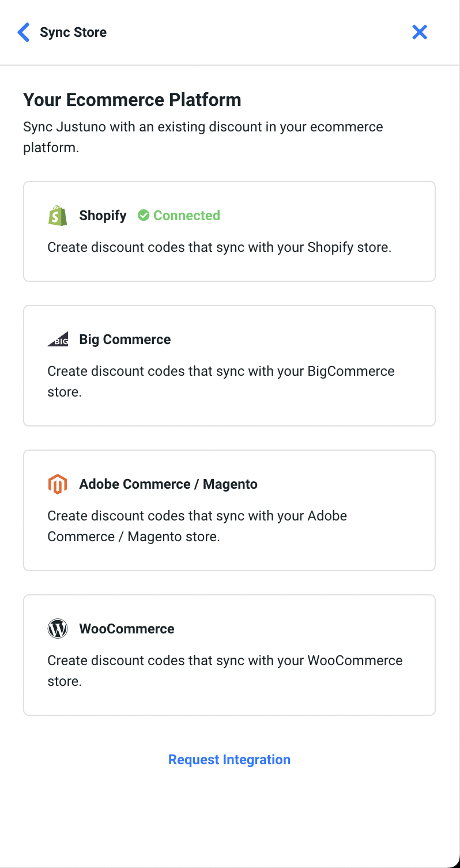Click the Shopify store sync description
This screenshot has height=868, width=460.
[219, 248]
